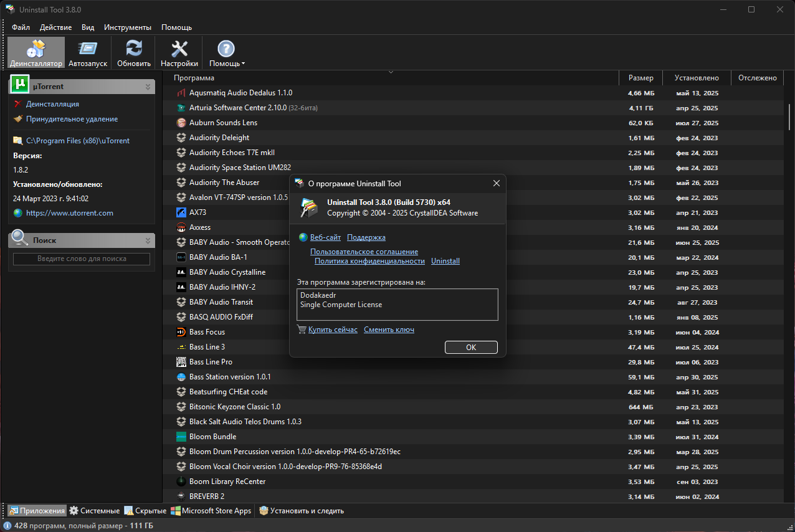The image size is (795, 532).
Task: Open the Деинсталлятор toolbar section
Action: (36, 53)
